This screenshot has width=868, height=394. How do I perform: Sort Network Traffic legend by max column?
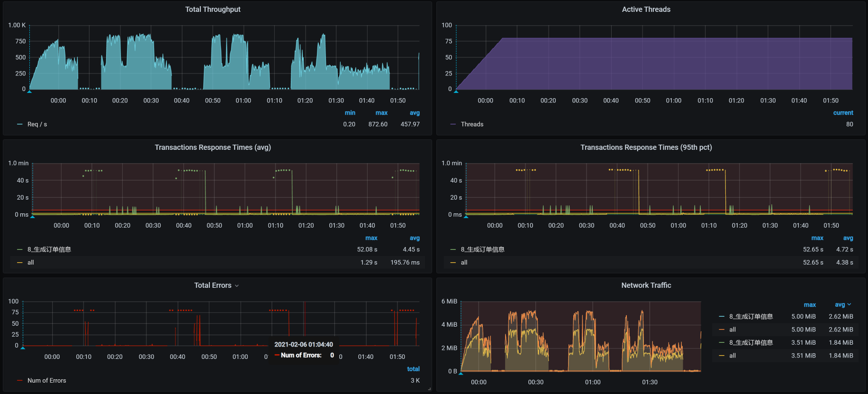click(810, 305)
